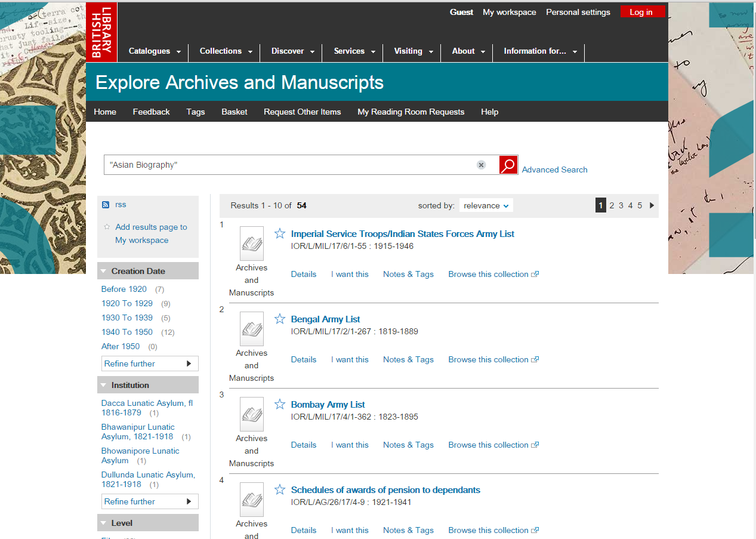Open the Services dropdown menu

[354, 51]
